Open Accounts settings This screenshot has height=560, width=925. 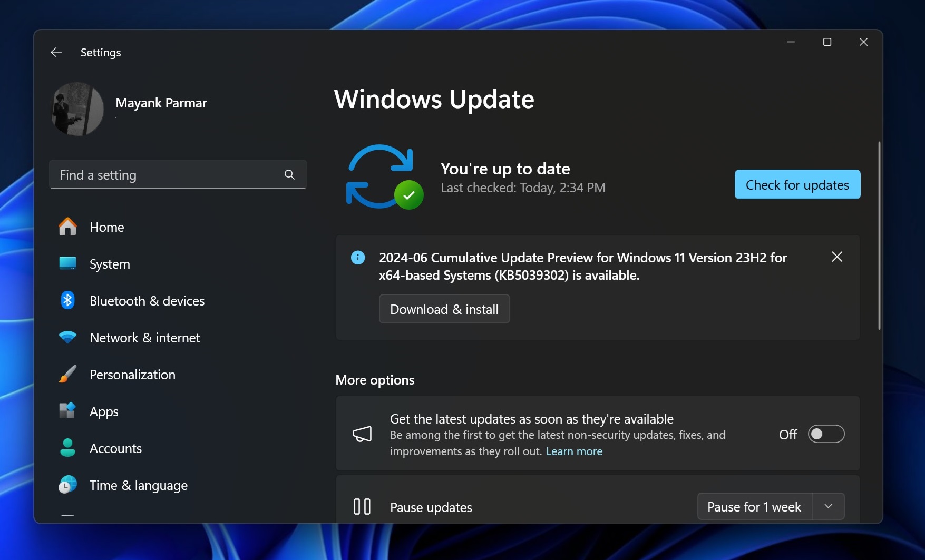point(178,448)
